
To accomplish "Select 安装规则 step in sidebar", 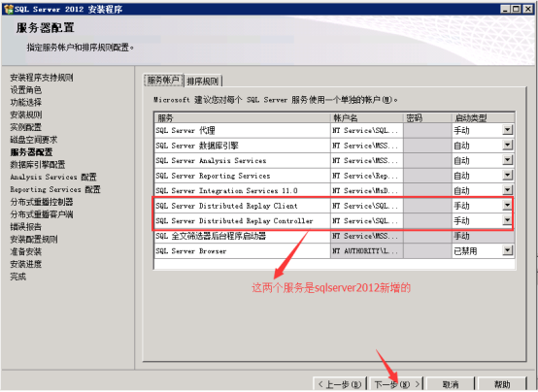I will [26, 114].
